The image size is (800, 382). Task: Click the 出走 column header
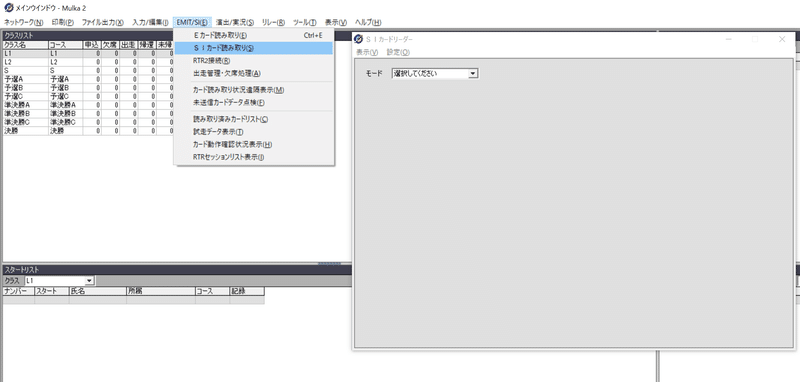tap(129, 45)
